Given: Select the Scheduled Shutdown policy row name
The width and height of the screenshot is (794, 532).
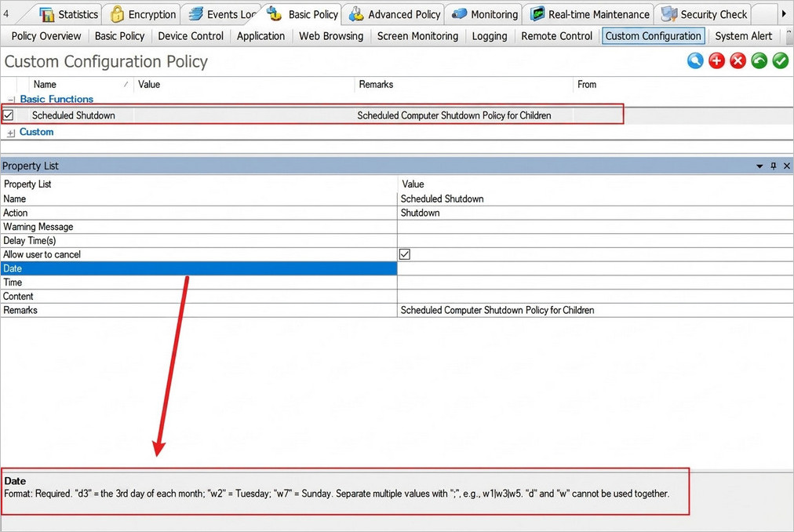Looking at the screenshot, I should [x=74, y=115].
